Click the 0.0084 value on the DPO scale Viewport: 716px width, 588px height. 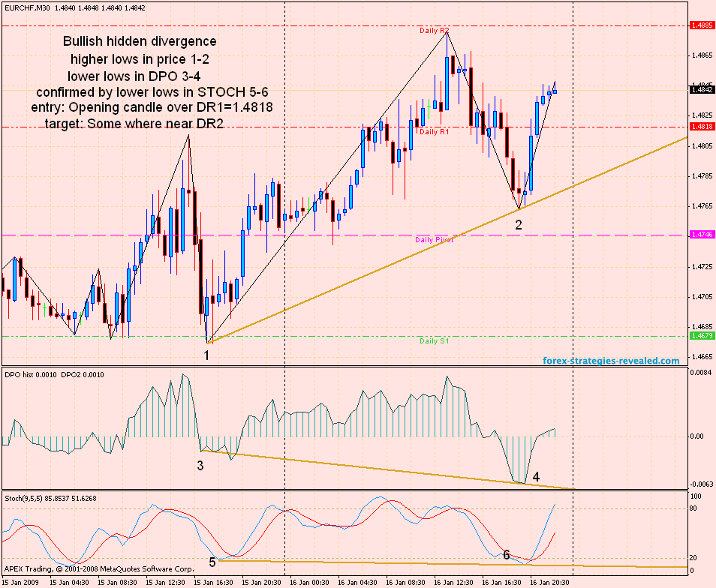(701, 373)
